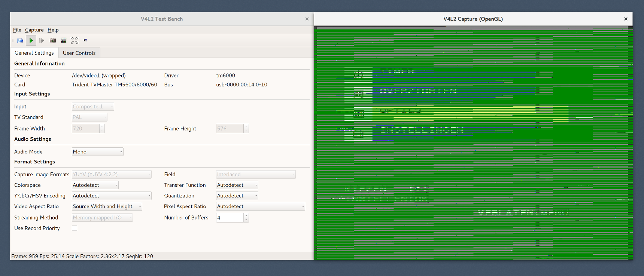Open the Field Interlaced dropdown
Image resolution: width=644 pixels, height=276 pixels.
(x=256, y=175)
